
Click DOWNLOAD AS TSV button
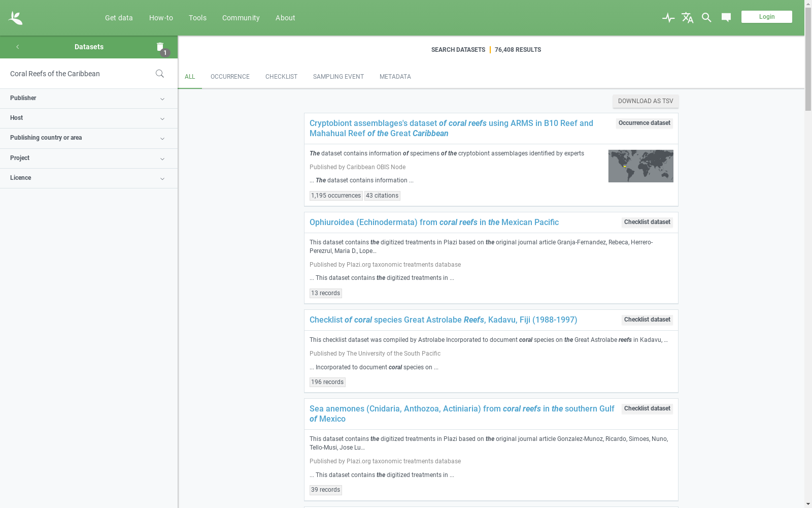[x=646, y=101]
